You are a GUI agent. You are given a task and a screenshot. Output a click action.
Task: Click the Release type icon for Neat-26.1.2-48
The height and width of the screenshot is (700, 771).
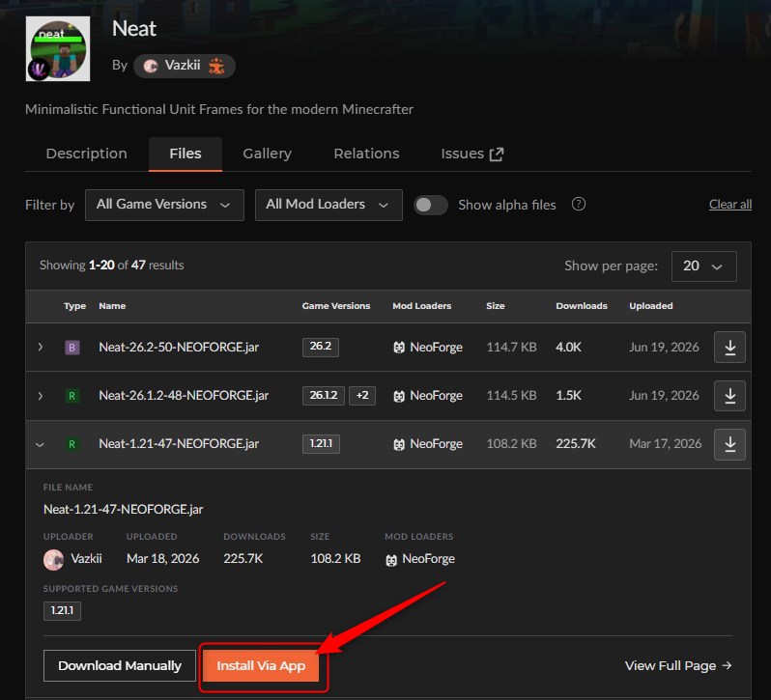[72, 396]
